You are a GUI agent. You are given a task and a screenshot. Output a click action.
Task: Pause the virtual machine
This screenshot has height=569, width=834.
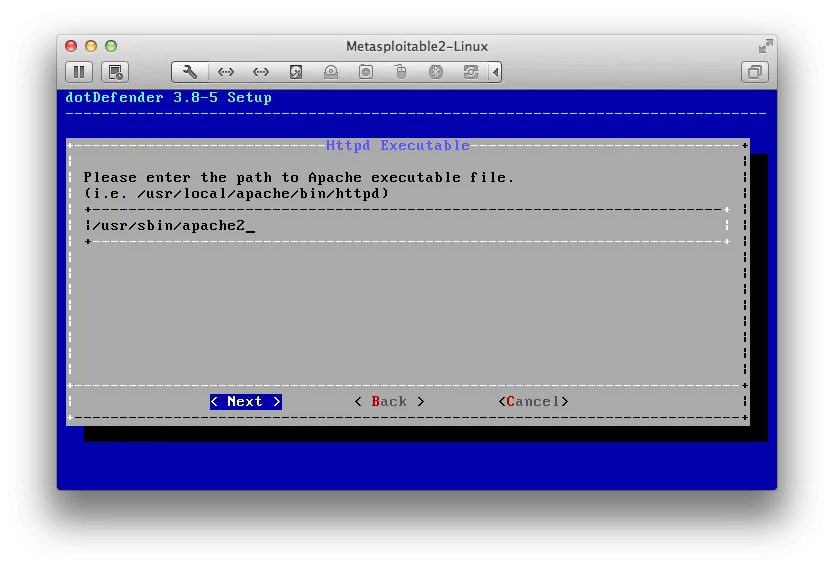pos(79,72)
